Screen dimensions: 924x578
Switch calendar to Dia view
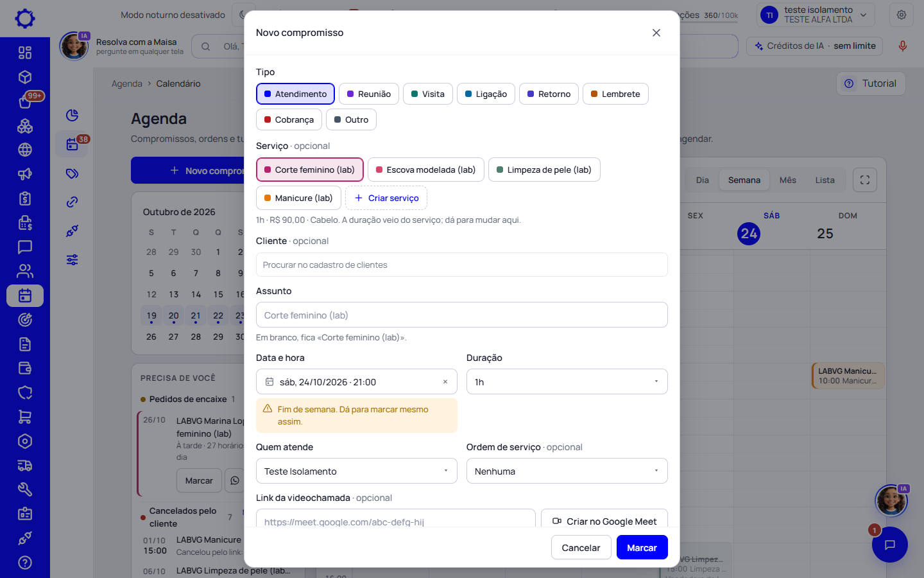[x=703, y=180]
